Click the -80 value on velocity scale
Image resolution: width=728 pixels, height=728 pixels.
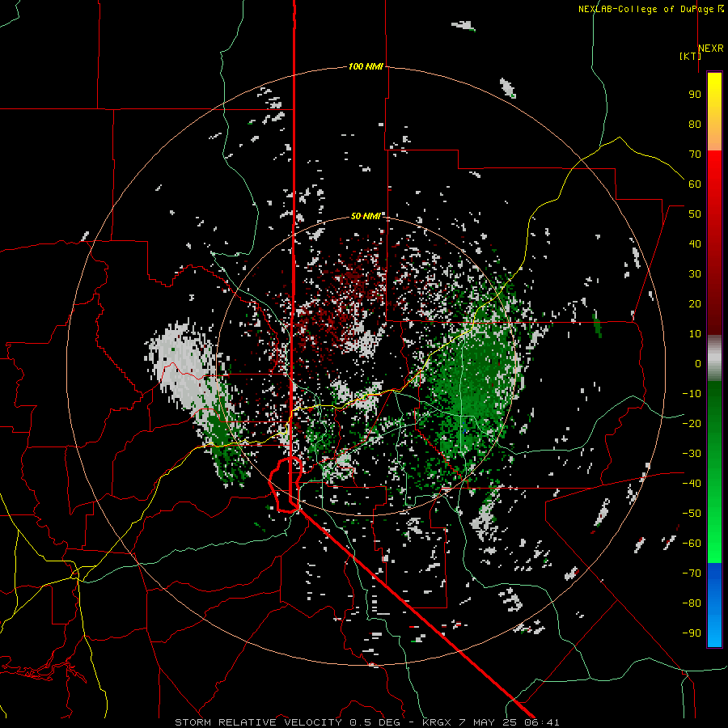click(692, 603)
